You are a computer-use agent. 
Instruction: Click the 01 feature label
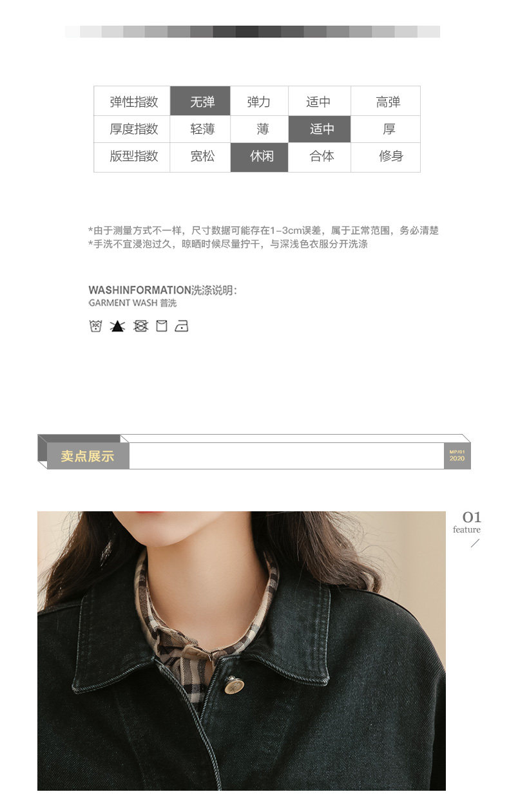click(x=469, y=522)
